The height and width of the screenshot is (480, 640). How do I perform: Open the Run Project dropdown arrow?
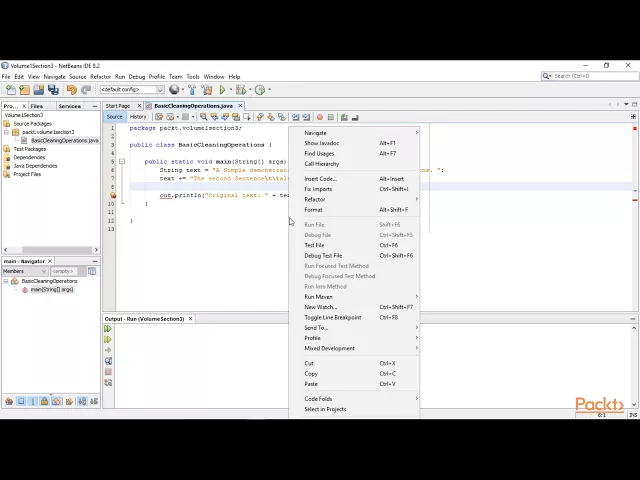231,89
